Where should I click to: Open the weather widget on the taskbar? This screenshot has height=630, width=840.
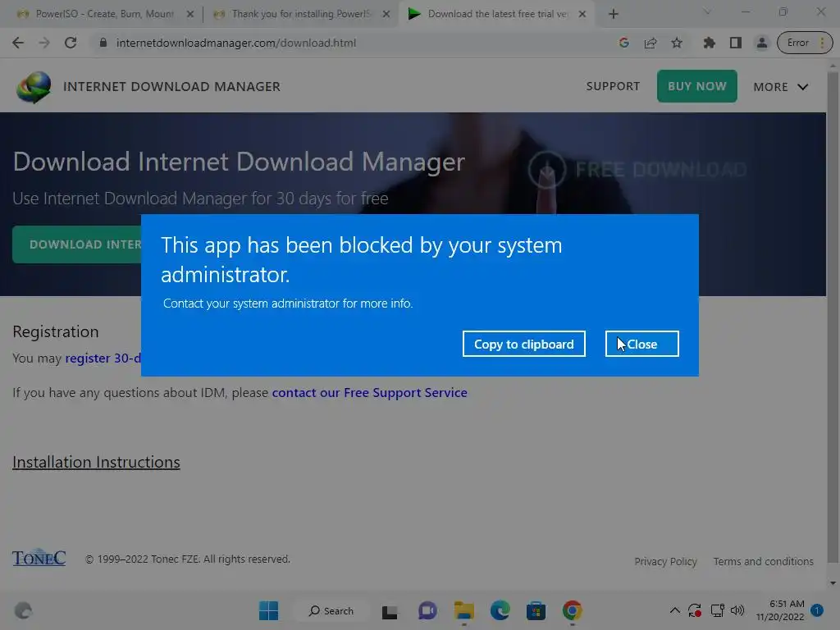(x=23, y=610)
